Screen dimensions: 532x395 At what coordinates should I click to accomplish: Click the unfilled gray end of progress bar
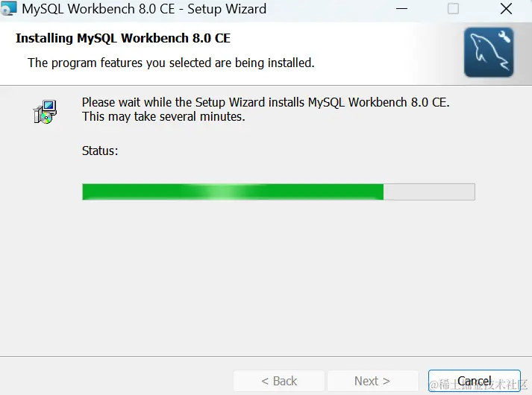pos(429,192)
